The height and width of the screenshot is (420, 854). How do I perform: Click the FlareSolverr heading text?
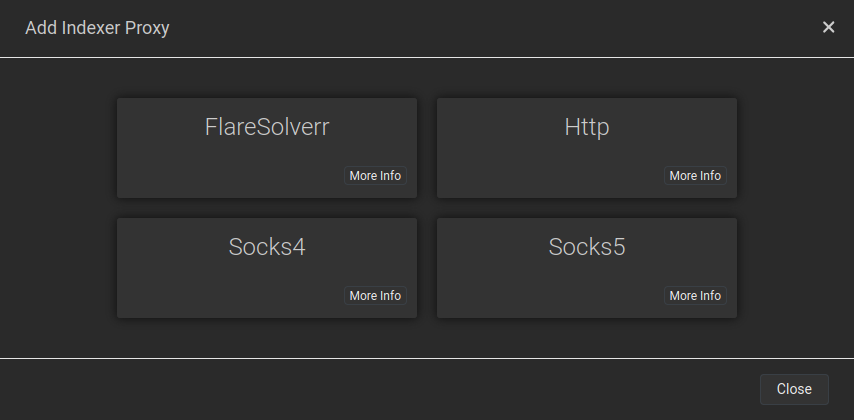267,127
